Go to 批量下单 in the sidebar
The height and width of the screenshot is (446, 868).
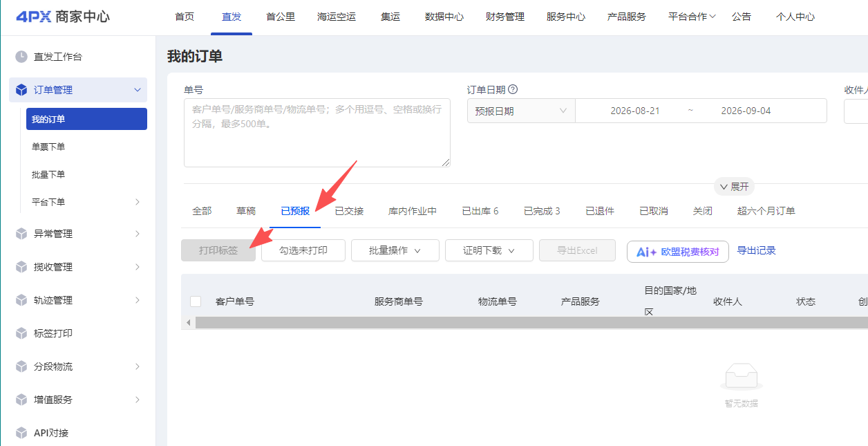(48, 174)
